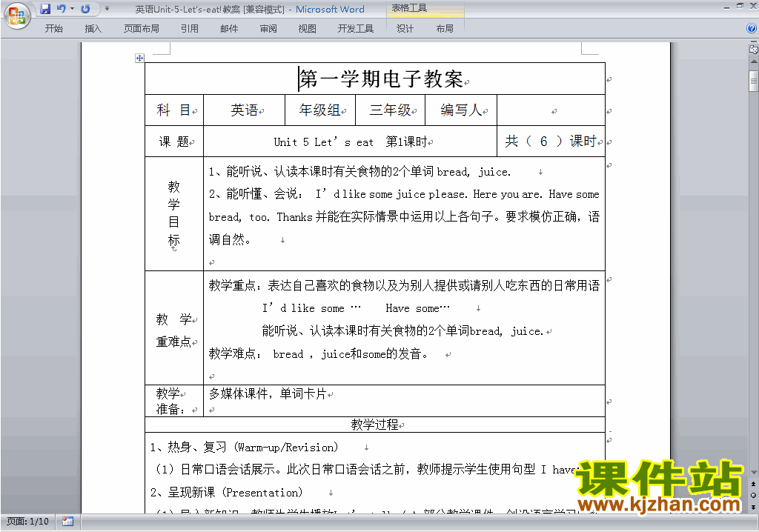This screenshot has height=532, width=759.
Task: Click the 教 学 重难点 label cell
Action: coord(174,327)
